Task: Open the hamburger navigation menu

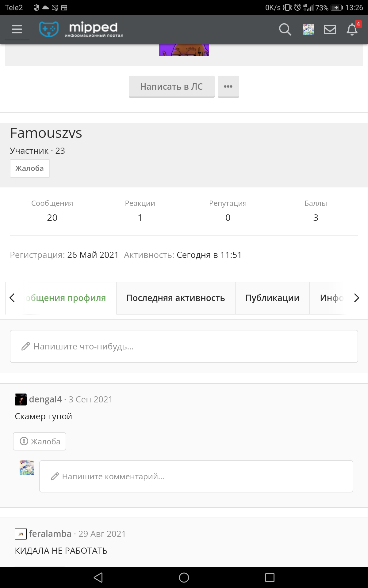Action: pyautogui.click(x=17, y=29)
